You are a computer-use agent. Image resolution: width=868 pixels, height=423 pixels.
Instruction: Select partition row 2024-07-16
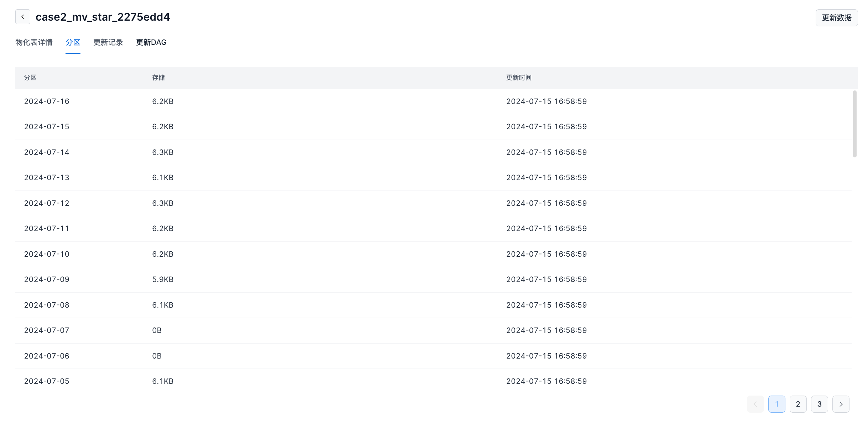coord(47,101)
